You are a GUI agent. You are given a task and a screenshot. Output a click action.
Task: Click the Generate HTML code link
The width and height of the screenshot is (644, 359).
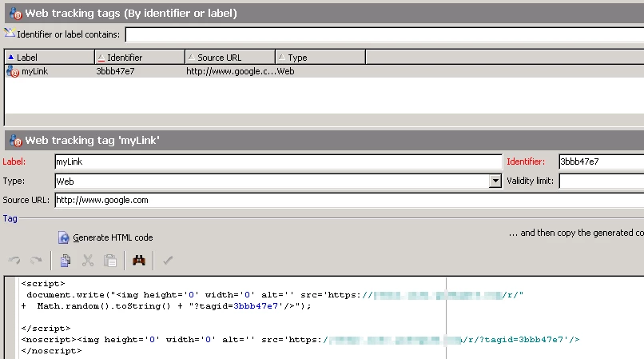(x=113, y=237)
